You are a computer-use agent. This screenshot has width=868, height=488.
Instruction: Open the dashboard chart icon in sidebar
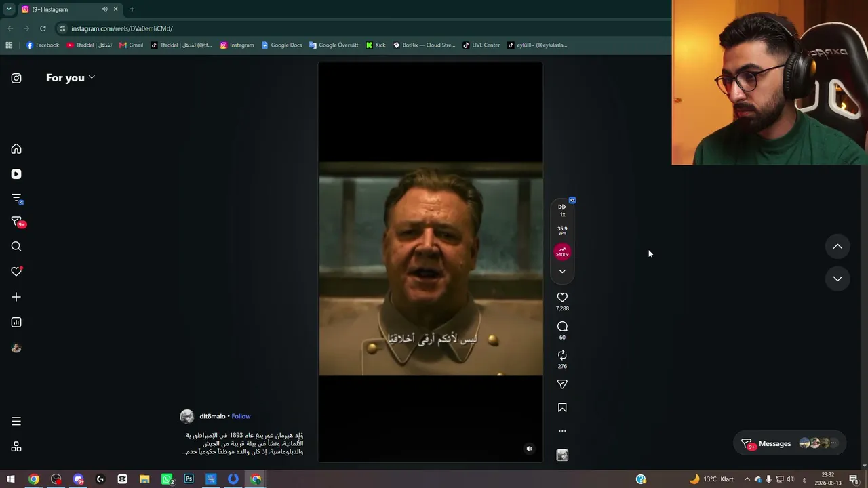tap(16, 323)
